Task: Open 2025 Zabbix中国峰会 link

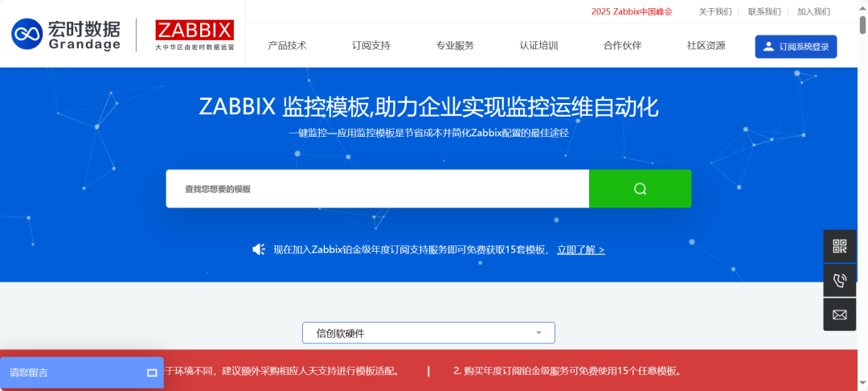Action: (x=632, y=11)
